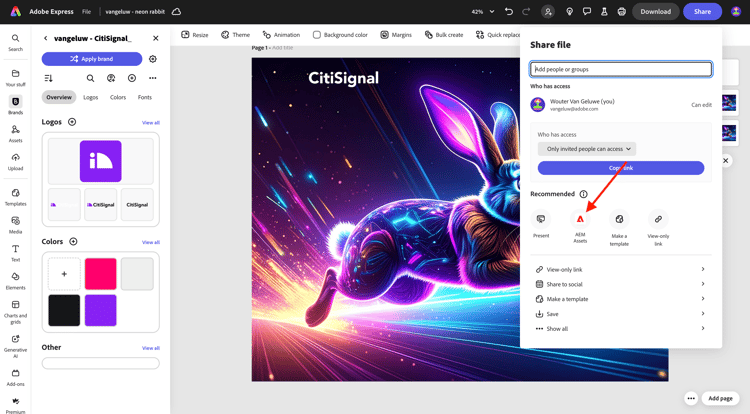Screen dimensions: 750x414
Task: Expand Make a template row
Action: tap(620, 299)
